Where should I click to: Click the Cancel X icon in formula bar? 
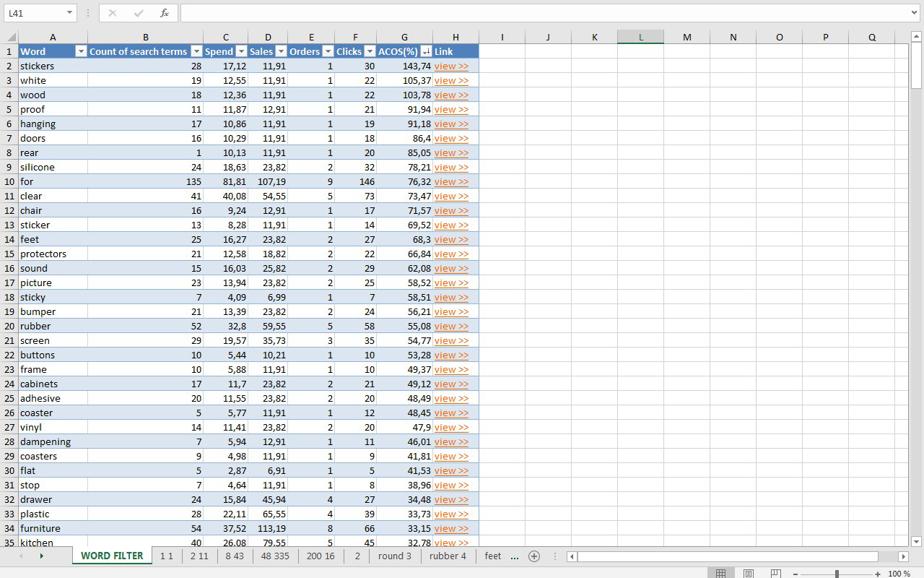tap(112, 13)
